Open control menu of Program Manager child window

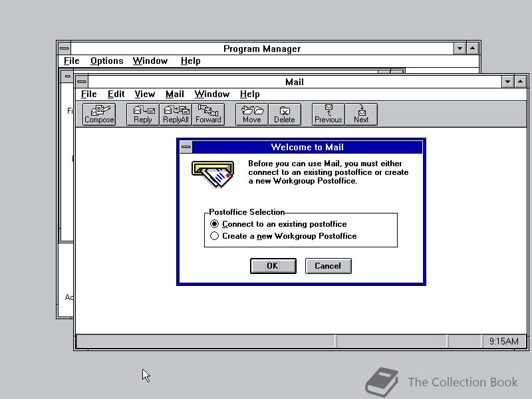pos(67,76)
